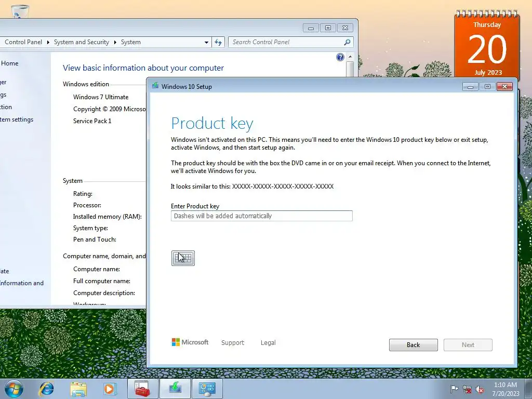Maximize the Windows 10 Setup window
Viewport: 532px width, 399px height.
pyautogui.click(x=487, y=87)
